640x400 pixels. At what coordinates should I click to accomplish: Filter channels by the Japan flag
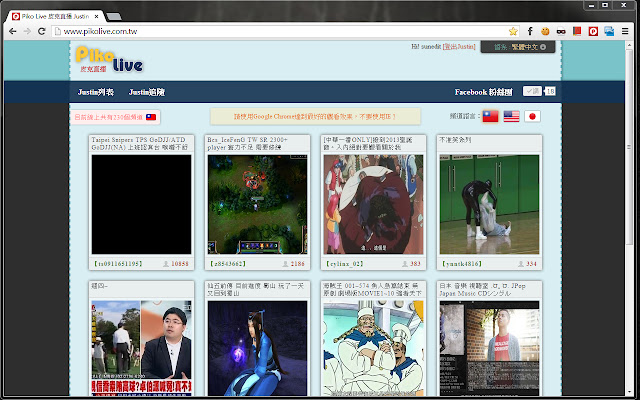coord(532,116)
